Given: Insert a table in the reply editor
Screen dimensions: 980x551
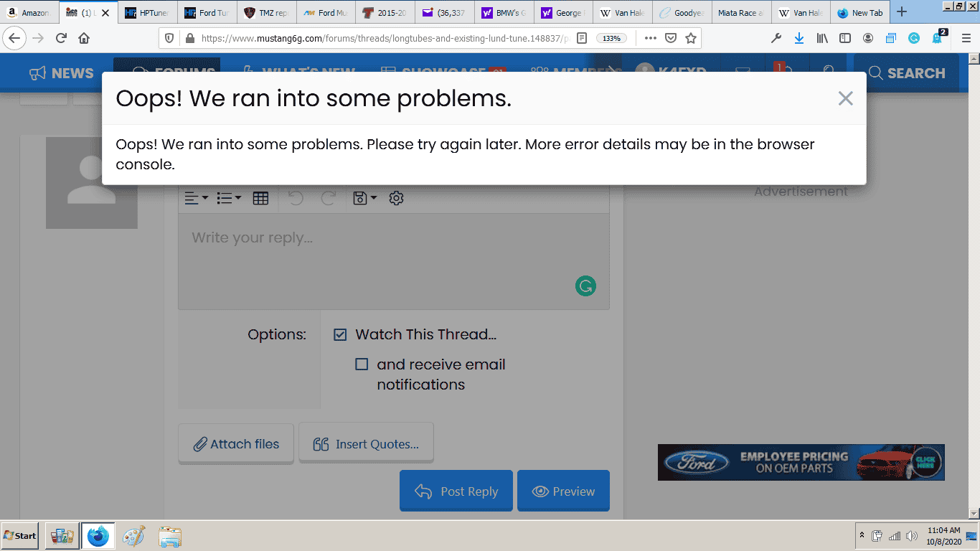Looking at the screenshot, I should [260, 198].
